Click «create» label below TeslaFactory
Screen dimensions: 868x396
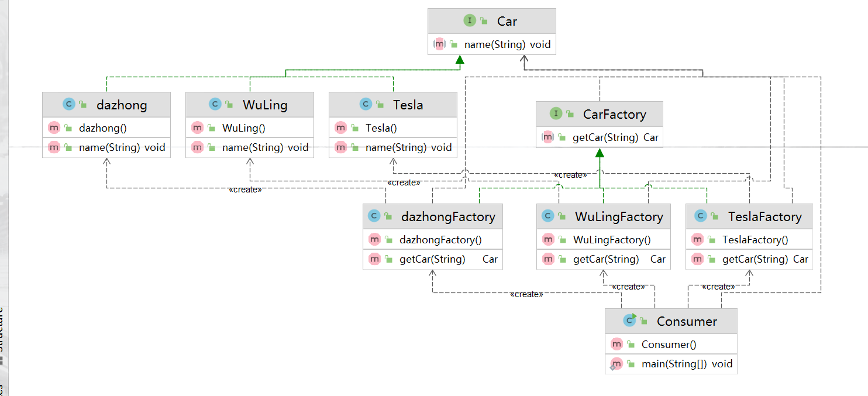(718, 287)
